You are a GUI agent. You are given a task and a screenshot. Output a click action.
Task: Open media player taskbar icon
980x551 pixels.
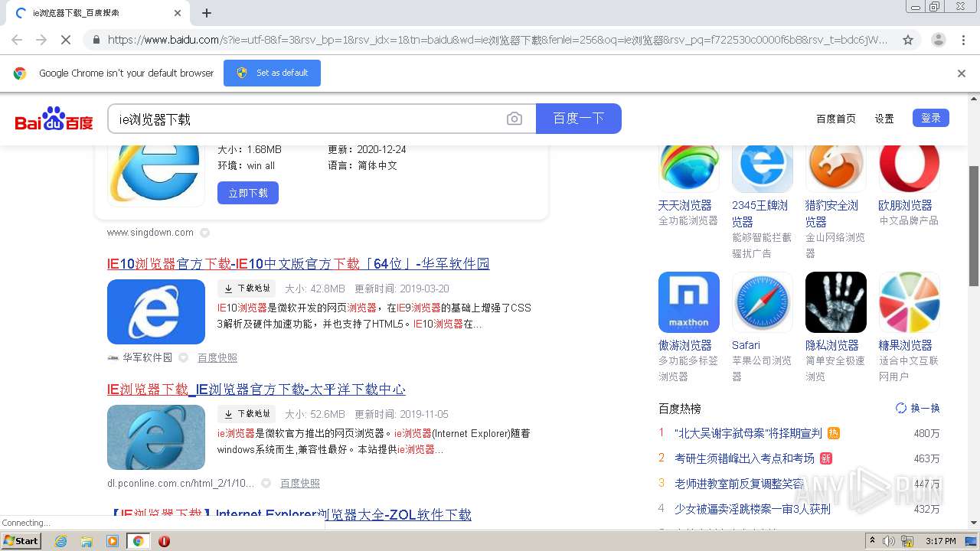pos(113,541)
